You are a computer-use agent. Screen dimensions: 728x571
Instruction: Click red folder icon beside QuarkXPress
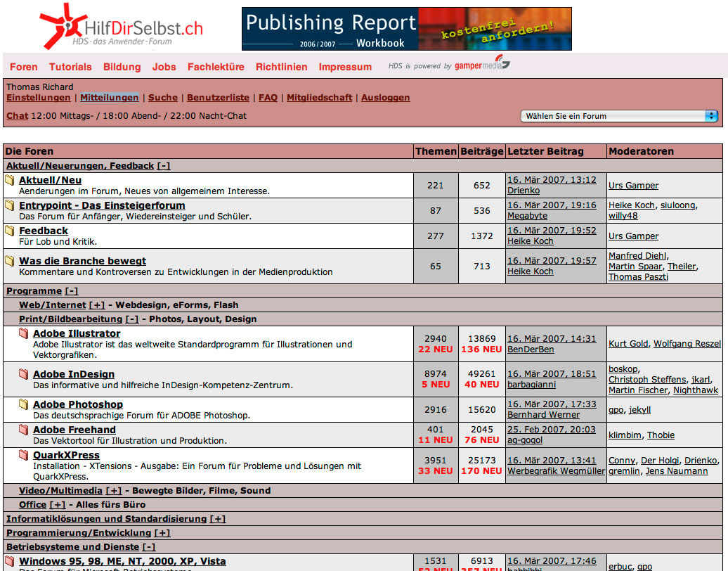(24, 455)
